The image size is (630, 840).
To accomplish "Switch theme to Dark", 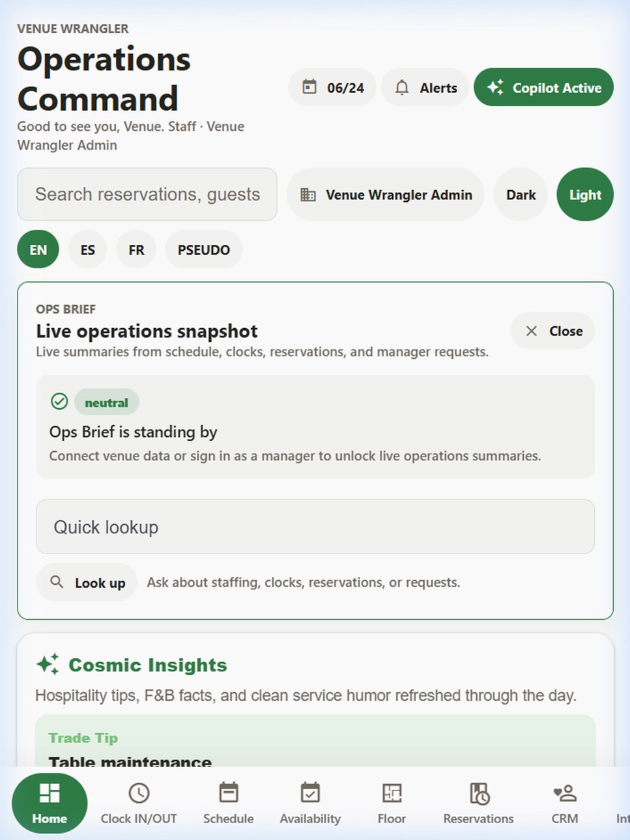I will pyautogui.click(x=521, y=195).
